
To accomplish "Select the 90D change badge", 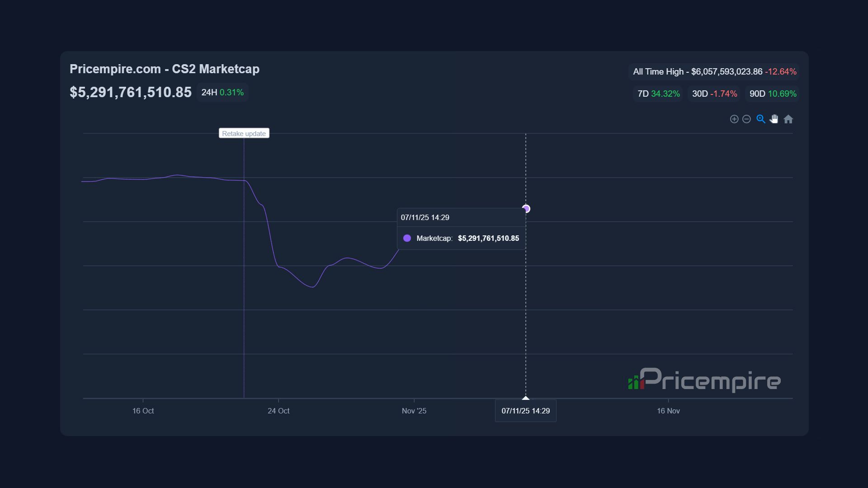I will 772,94.
